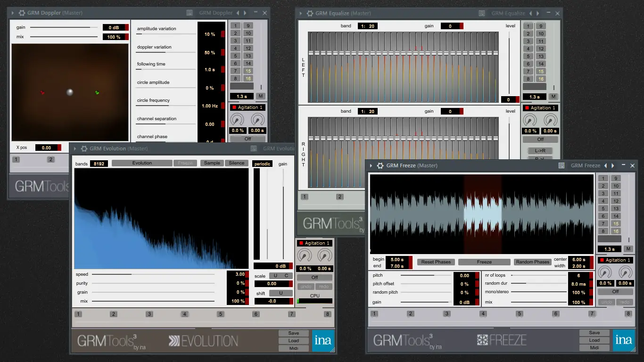This screenshot has width=644, height=362.
Task: Click the waveform display in GRM Freeze
Action: (481, 214)
